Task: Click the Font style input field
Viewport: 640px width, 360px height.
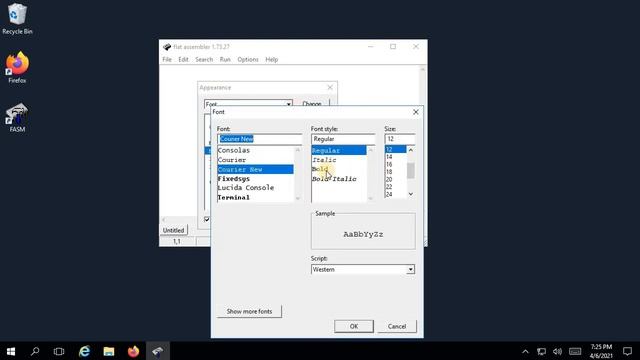Action: tap(343, 139)
